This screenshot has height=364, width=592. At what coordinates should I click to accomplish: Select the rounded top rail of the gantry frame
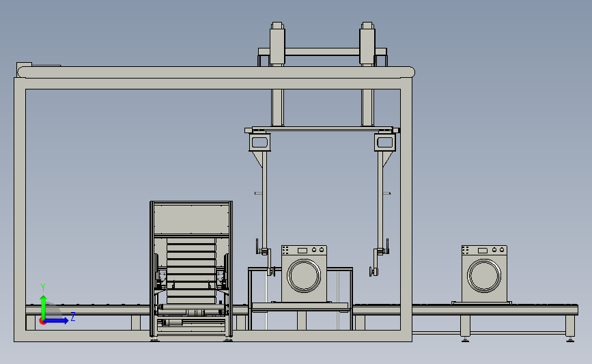(x=216, y=72)
